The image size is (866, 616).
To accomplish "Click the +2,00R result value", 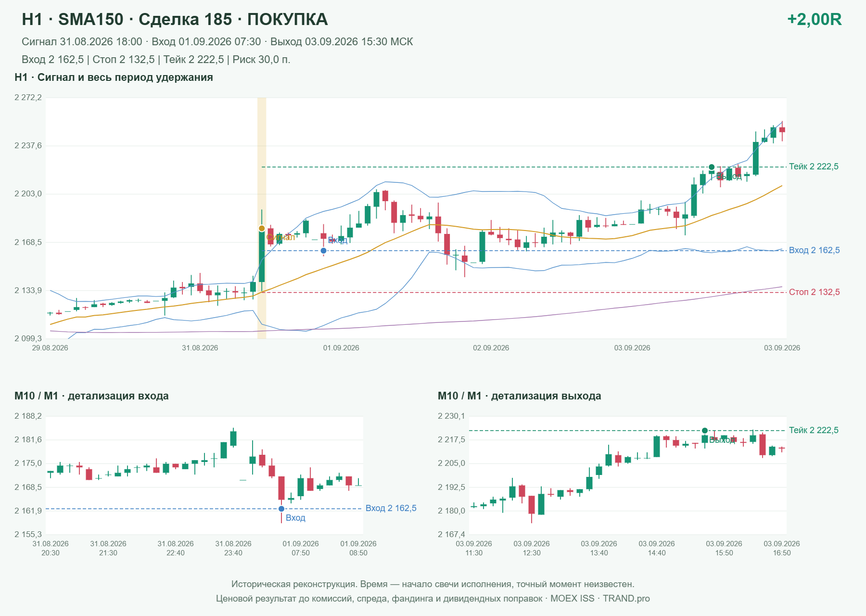I will (x=815, y=19).
